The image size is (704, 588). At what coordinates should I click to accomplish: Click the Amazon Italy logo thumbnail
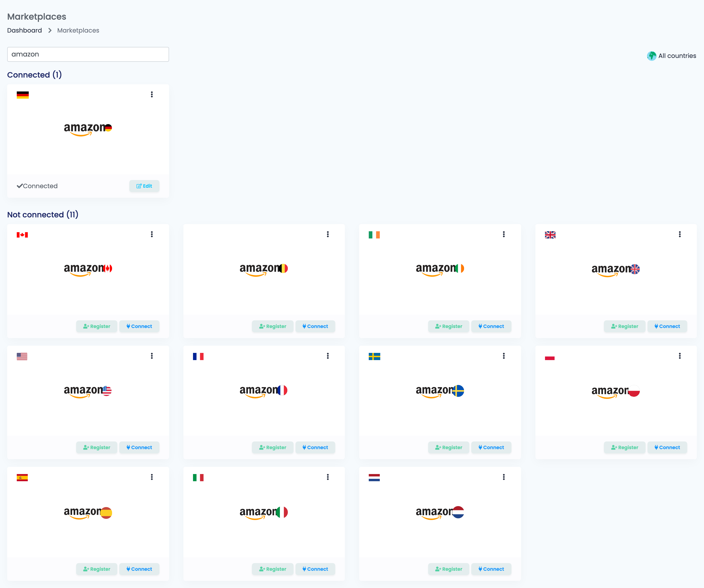click(264, 513)
